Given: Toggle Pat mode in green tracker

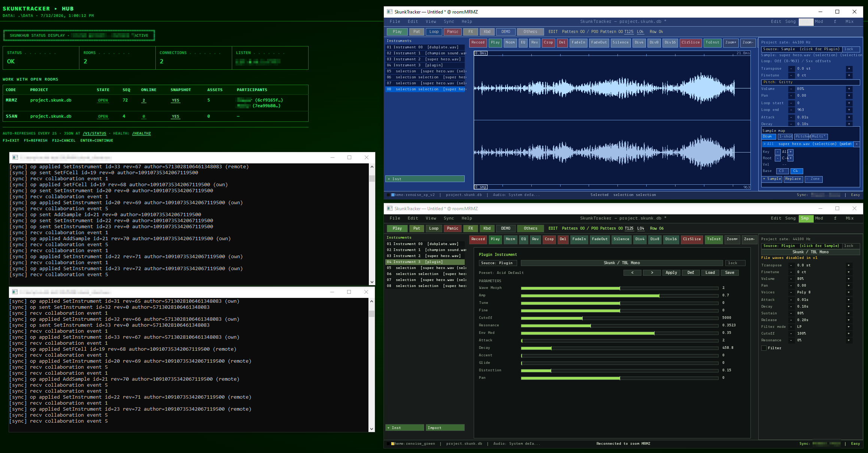Looking at the screenshot, I should click(416, 229).
